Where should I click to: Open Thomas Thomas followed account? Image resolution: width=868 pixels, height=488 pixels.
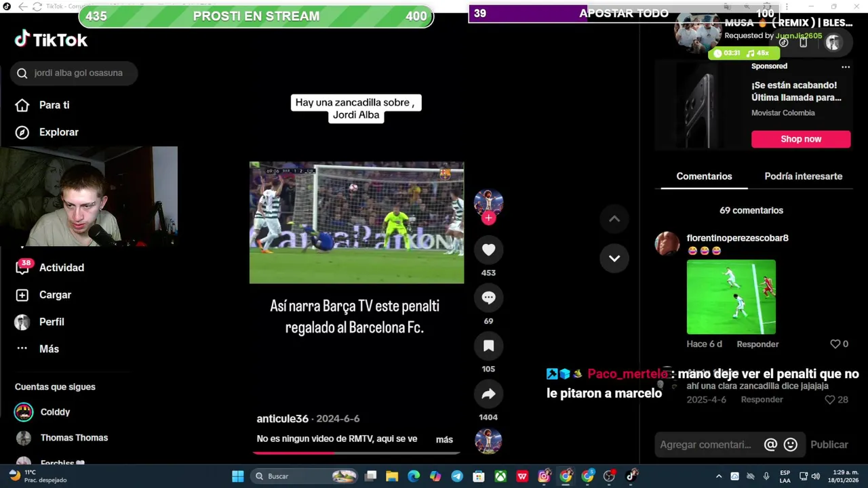[x=62, y=438]
